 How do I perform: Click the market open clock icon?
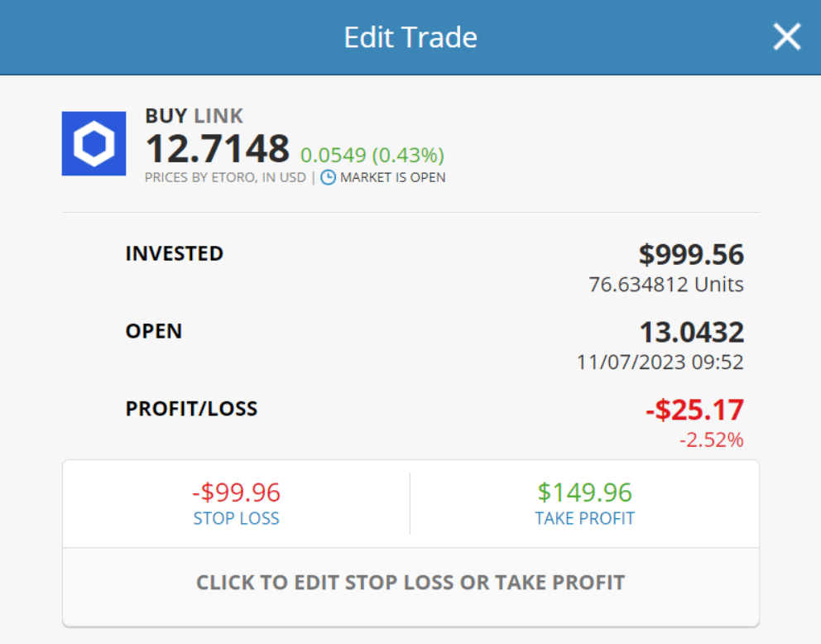(x=328, y=177)
